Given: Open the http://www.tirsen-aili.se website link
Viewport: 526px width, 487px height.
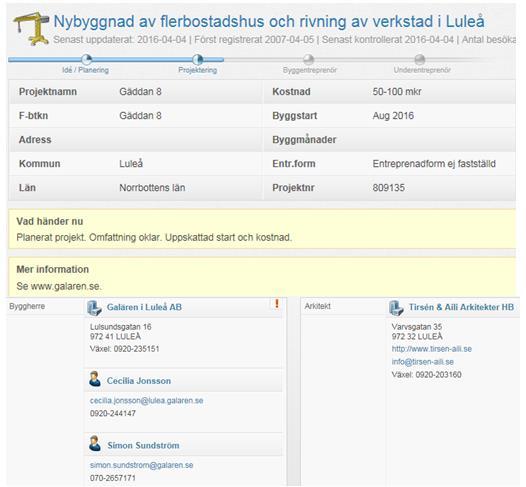Looking at the screenshot, I should tap(432, 349).
